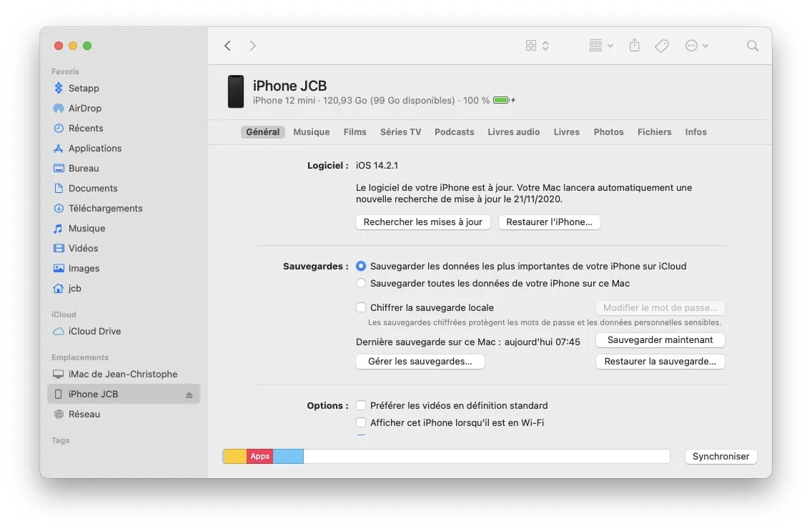Go forward with the right chevron
The image size is (812, 531).
(253, 46)
